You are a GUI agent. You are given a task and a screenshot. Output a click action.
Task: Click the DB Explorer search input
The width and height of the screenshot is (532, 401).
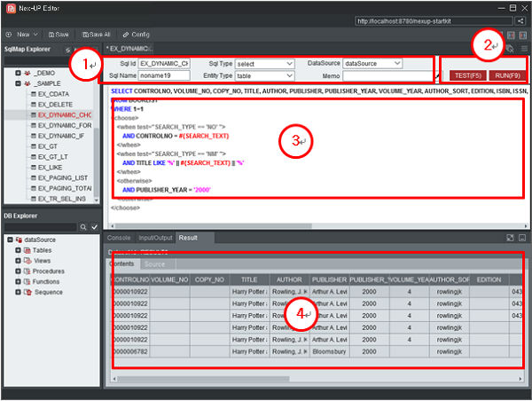pyautogui.click(x=41, y=227)
